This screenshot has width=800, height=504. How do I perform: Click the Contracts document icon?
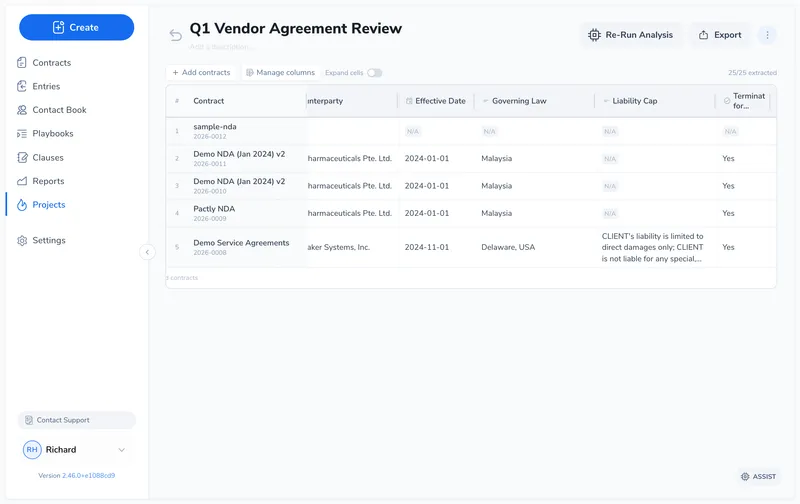click(x=21, y=63)
